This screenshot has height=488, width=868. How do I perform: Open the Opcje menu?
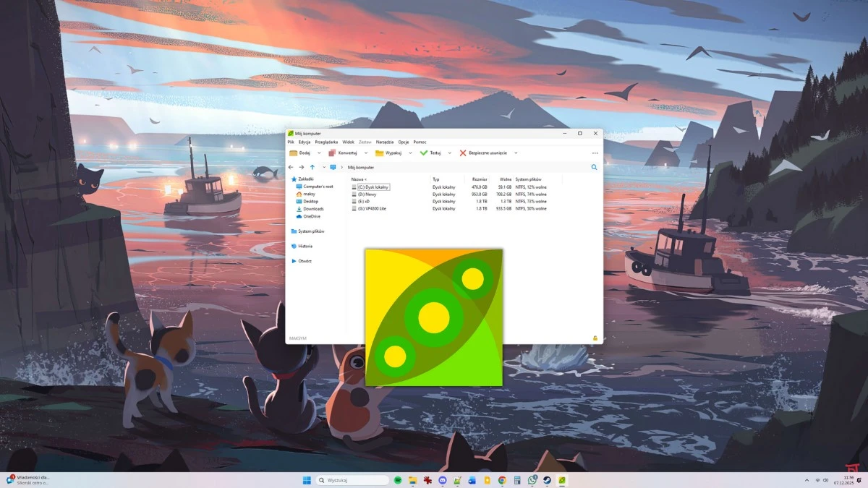coord(402,142)
